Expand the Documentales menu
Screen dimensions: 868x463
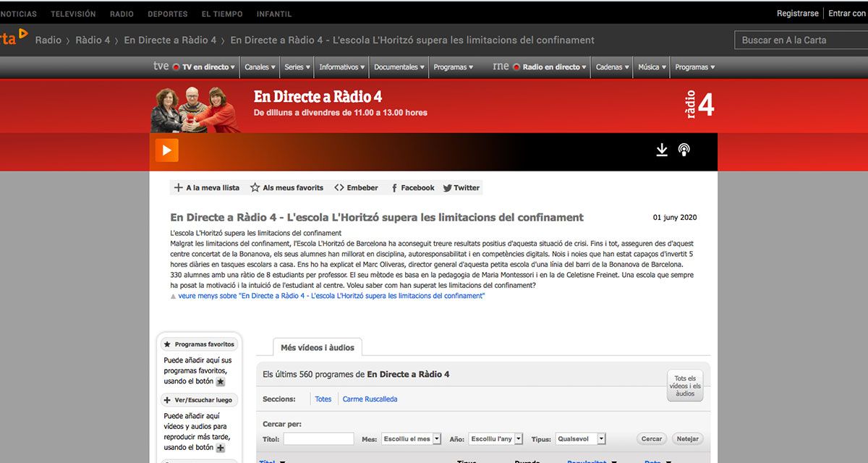[399, 67]
